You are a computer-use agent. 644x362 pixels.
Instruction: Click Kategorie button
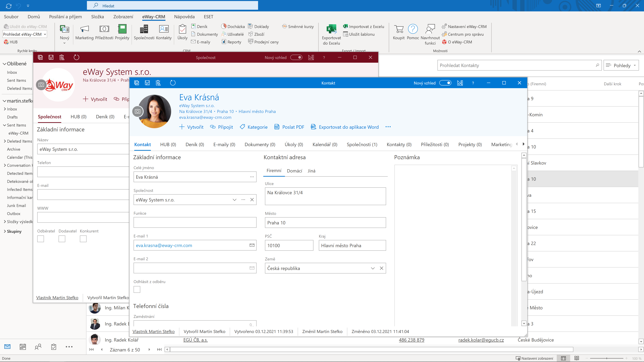254,127
